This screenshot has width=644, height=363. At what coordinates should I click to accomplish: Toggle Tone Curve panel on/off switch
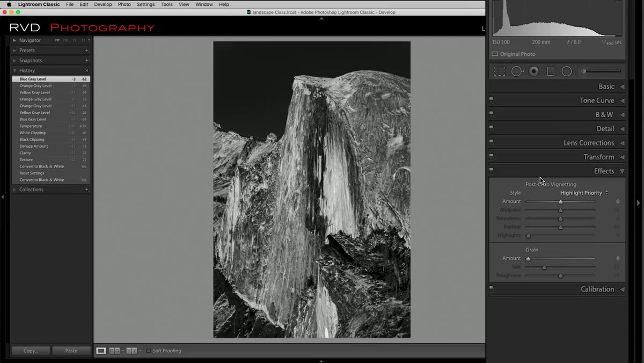click(x=491, y=99)
